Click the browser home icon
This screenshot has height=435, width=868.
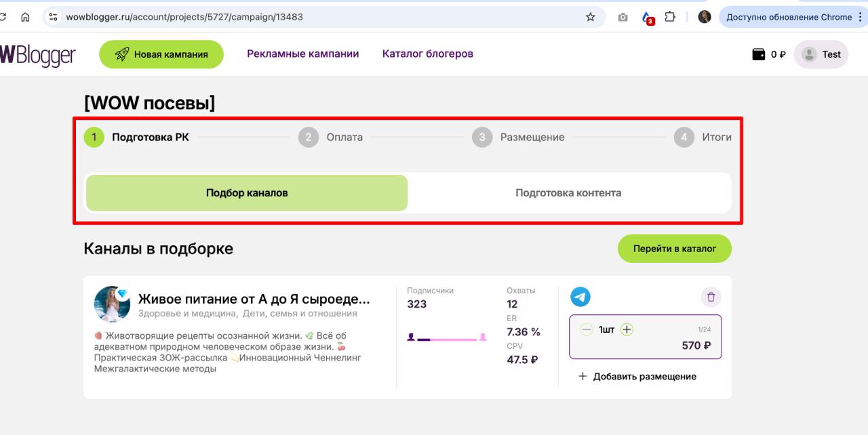pyautogui.click(x=25, y=17)
